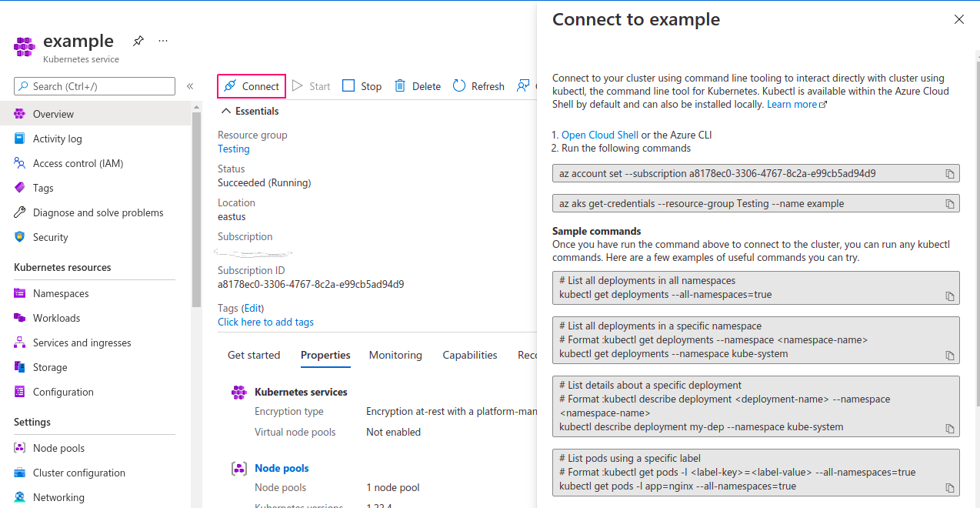Viewport: 980px width, 508px height.
Task: Click the Kubernetes services section icon
Action: tap(239, 393)
